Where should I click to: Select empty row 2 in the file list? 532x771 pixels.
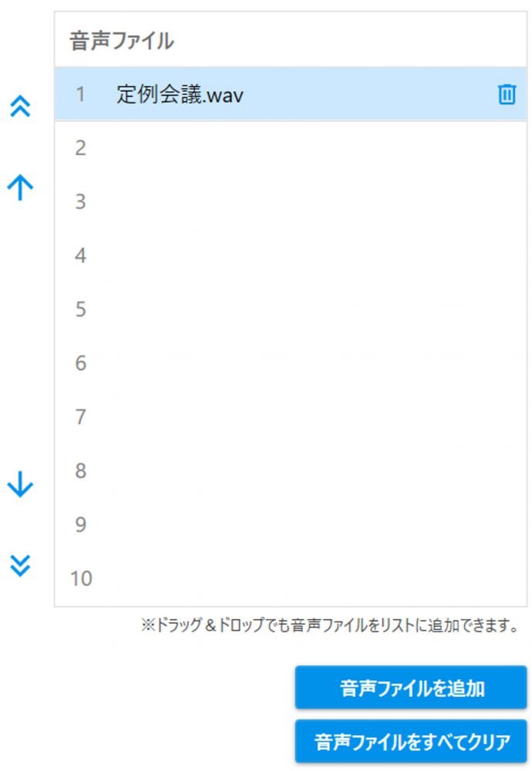(x=291, y=148)
